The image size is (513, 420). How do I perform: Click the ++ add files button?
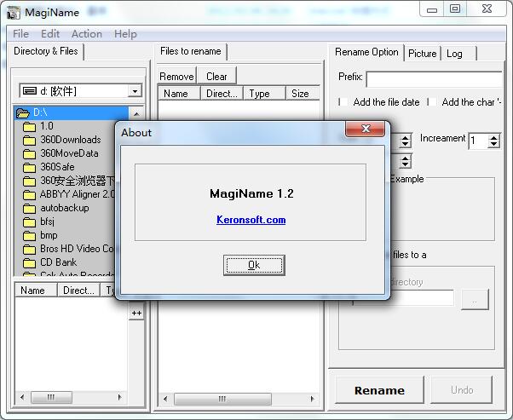[x=136, y=314]
